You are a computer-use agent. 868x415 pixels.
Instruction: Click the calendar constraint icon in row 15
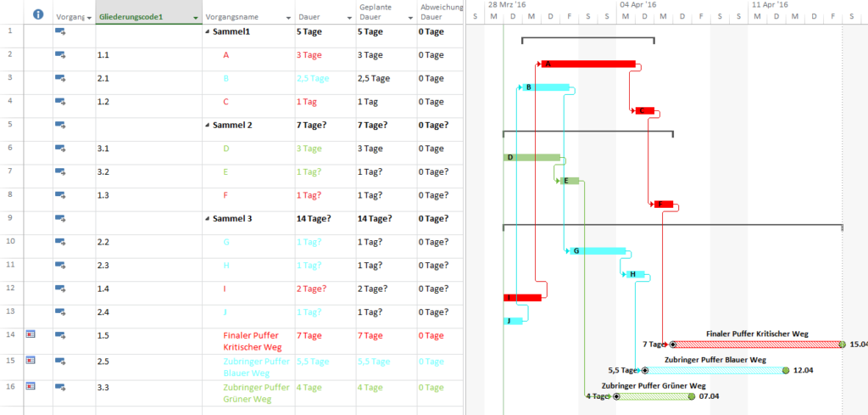(x=31, y=360)
